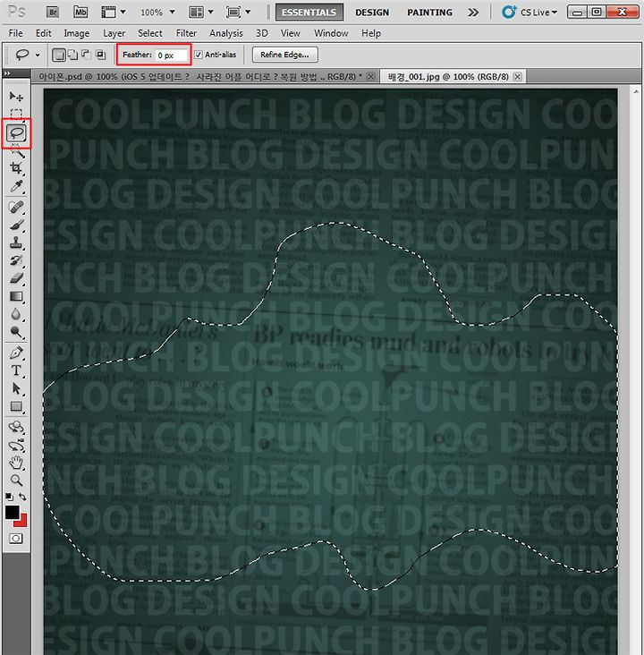
Task: Switch to the Design workspace
Action: (x=372, y=13)
